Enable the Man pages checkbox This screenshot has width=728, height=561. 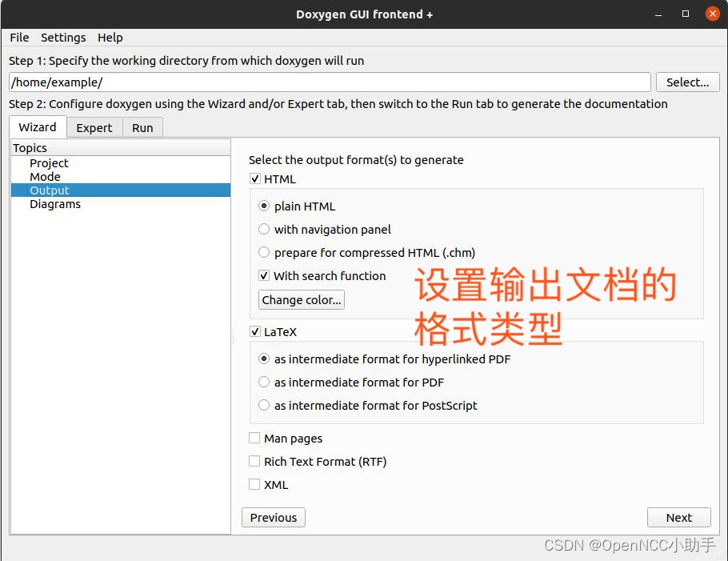click(254, 438)
